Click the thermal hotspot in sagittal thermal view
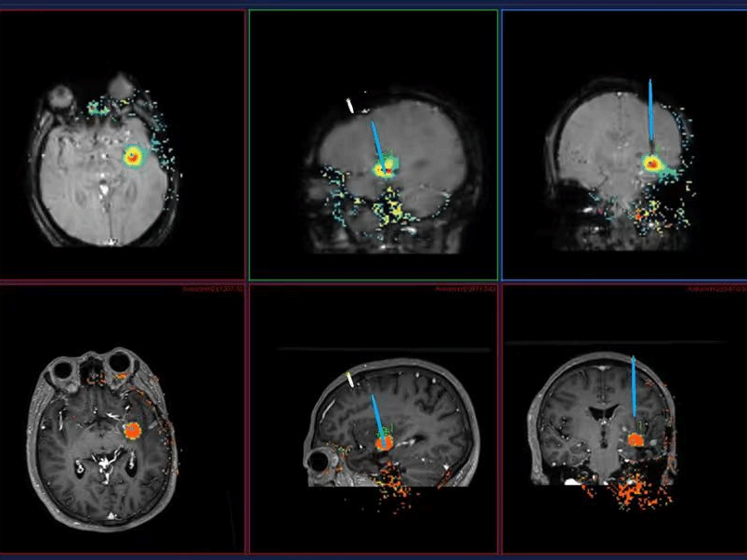Screen dimensions: 747x560 click(x=384, y=169)
